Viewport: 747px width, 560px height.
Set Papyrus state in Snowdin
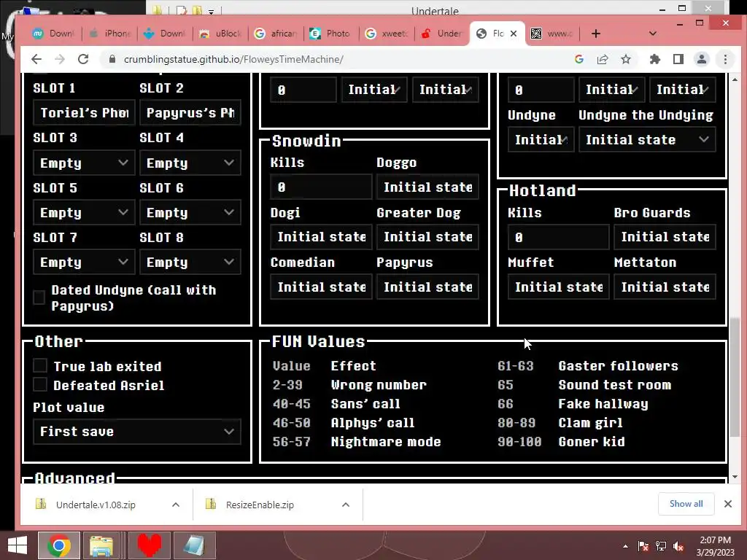pos(427,287)
